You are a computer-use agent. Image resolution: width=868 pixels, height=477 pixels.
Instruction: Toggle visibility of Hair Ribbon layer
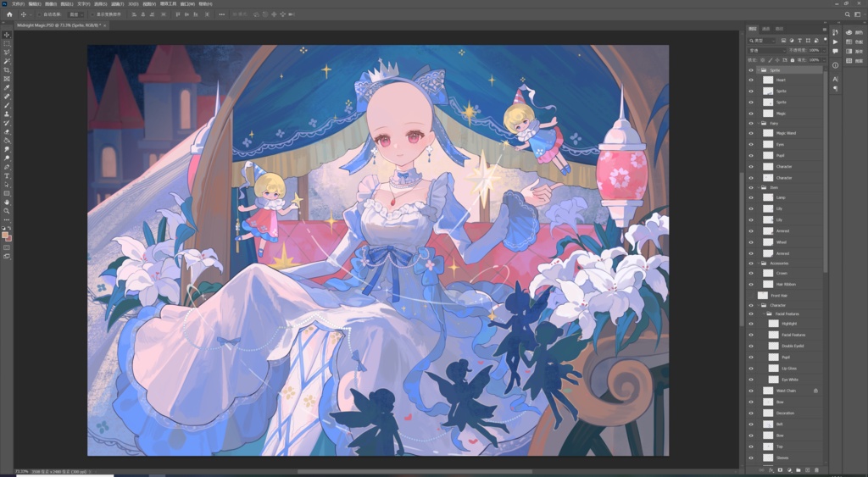751,284
